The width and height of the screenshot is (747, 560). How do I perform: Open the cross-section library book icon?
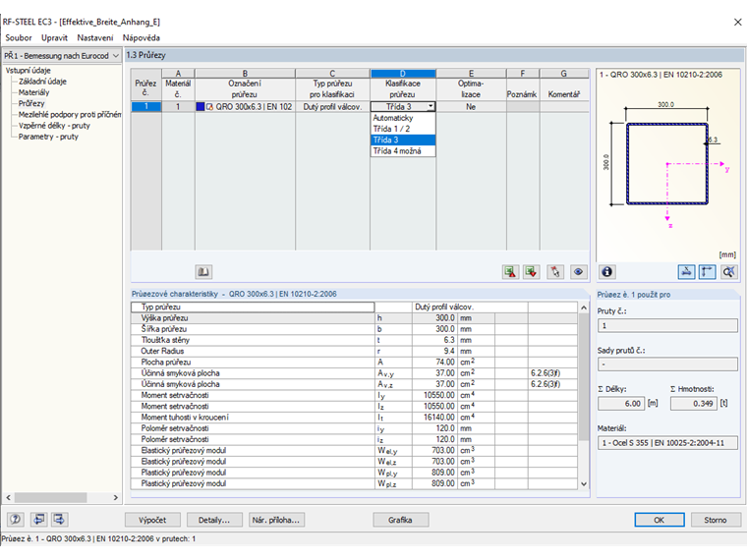(203, 272)
